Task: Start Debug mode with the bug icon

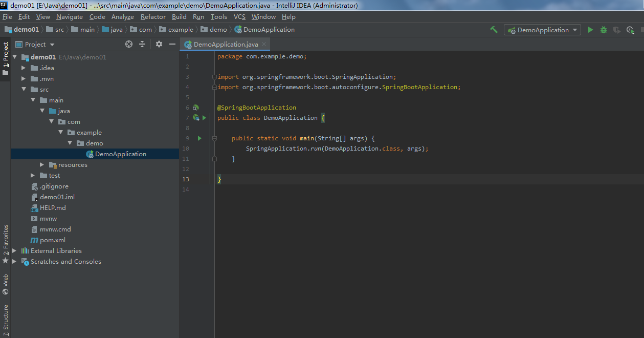Action: coord(603,30)
